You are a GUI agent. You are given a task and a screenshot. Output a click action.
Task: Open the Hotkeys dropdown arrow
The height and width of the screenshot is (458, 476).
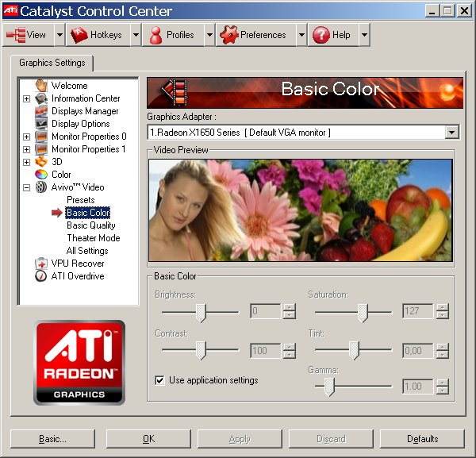tap(136, 35)
